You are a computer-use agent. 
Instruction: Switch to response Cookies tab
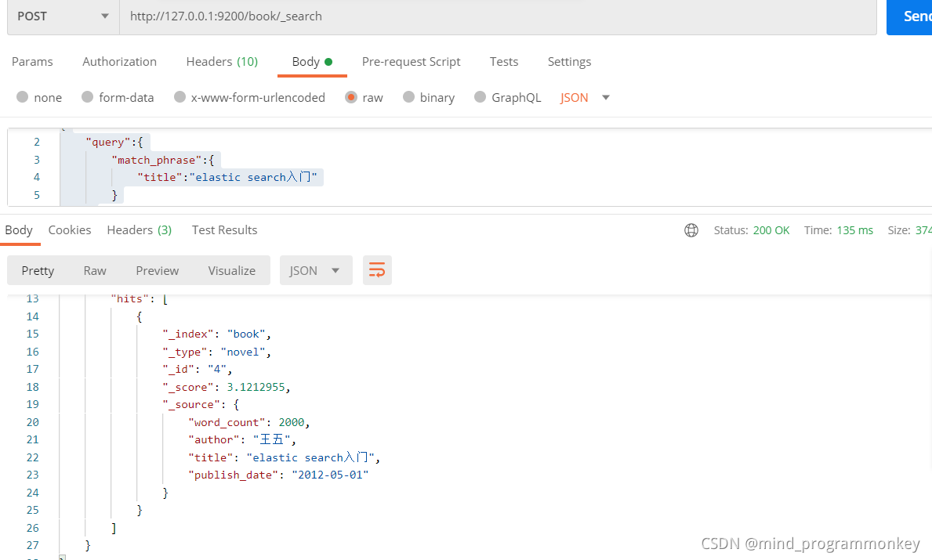click(70, 230)
